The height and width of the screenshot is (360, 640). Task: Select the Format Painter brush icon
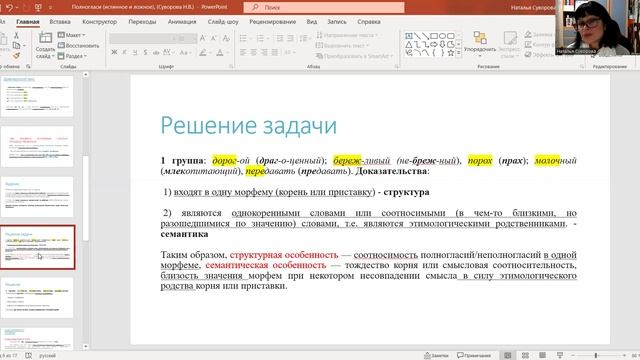(x=16, y=55)
